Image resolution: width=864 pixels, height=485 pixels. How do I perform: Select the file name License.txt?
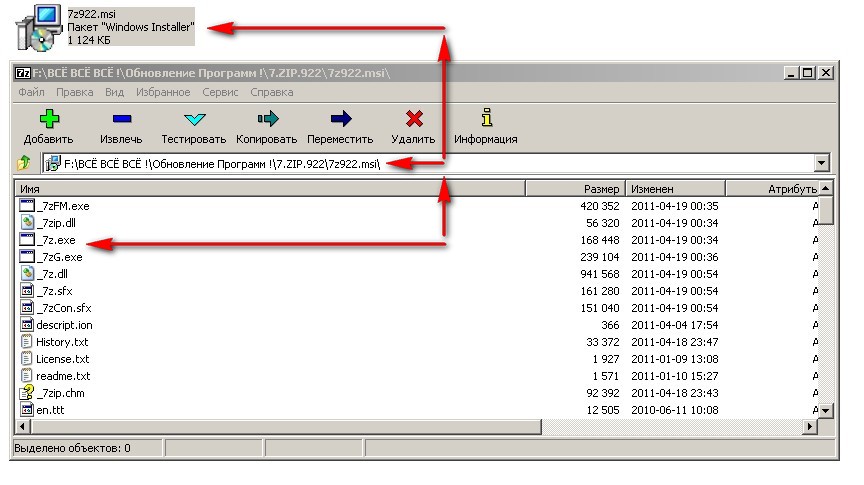(63, 359)
